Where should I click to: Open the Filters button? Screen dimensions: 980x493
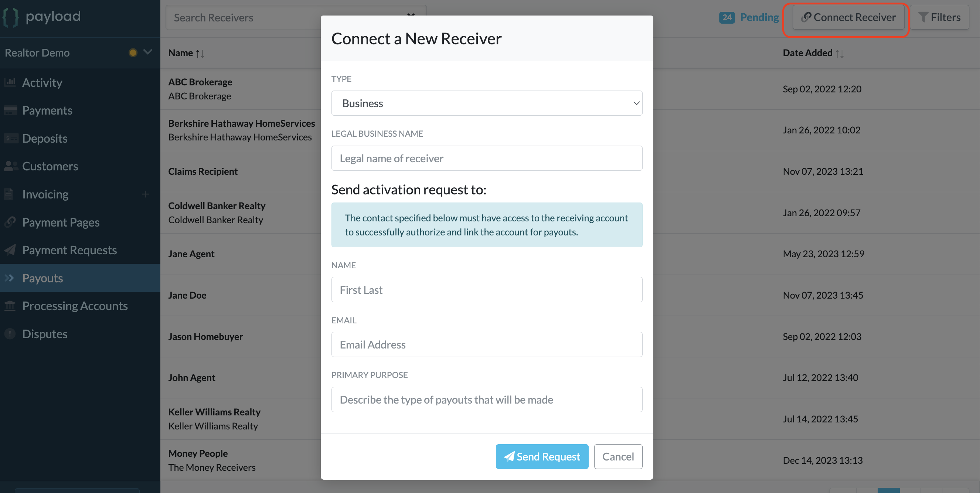point(939,17)
